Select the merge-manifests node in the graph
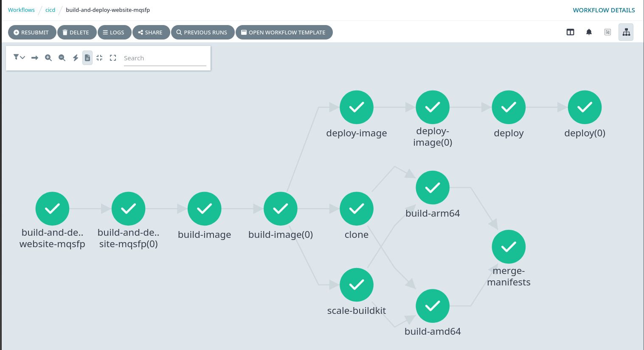 pos(509,246)
